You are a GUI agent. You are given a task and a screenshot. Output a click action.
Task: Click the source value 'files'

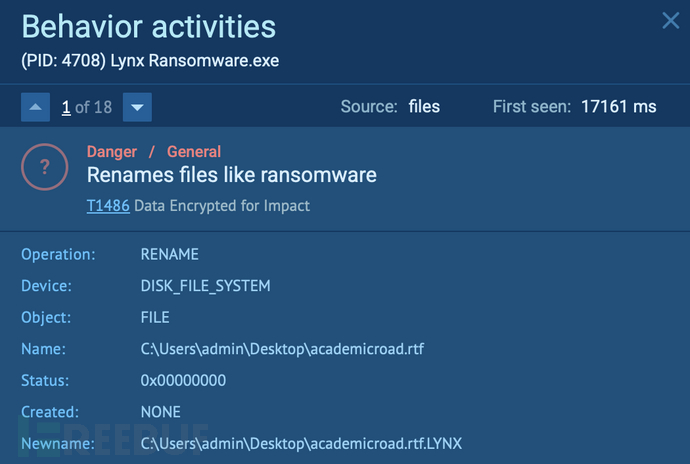(424, 106)
